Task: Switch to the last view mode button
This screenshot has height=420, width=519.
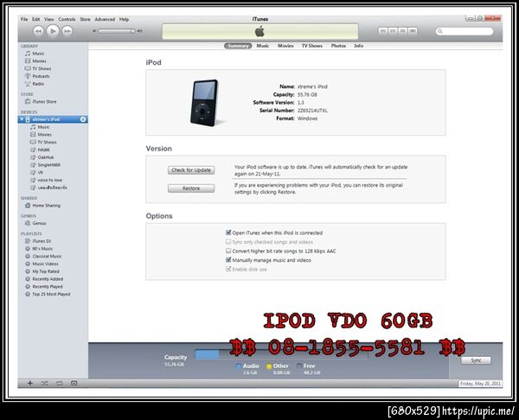Action: click(413, 31)
